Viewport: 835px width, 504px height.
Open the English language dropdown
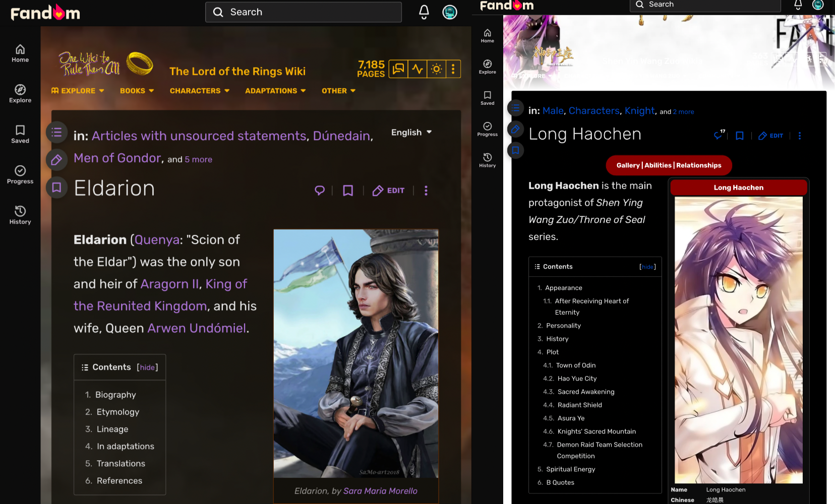click(411, 133)
